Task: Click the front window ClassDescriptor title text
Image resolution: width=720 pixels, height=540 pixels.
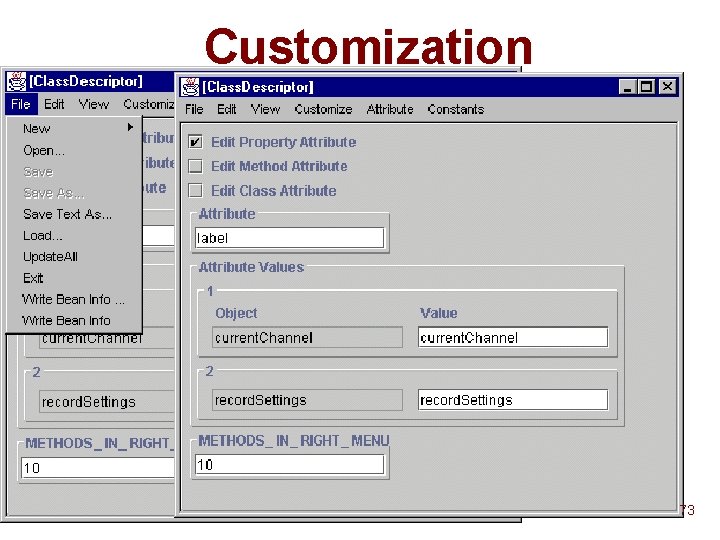Action: pyautogui.click(x=258, y=87)
